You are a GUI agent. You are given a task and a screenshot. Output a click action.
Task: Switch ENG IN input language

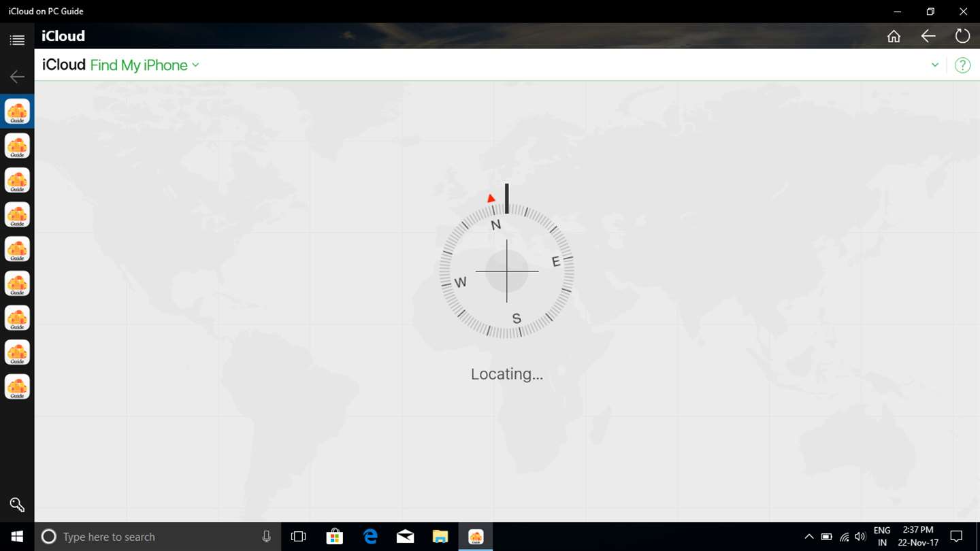coord(882,537)
